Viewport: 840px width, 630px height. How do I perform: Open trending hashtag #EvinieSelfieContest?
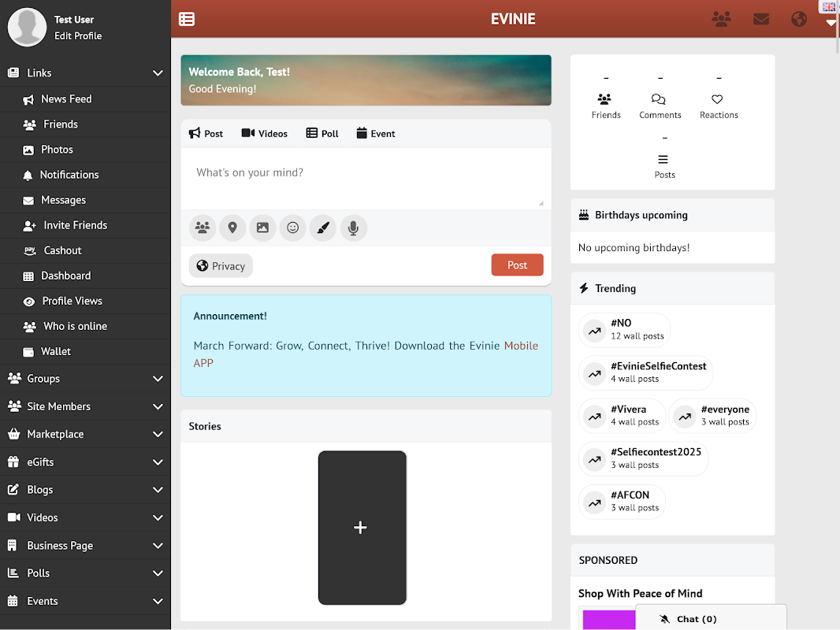coord(645,372)
